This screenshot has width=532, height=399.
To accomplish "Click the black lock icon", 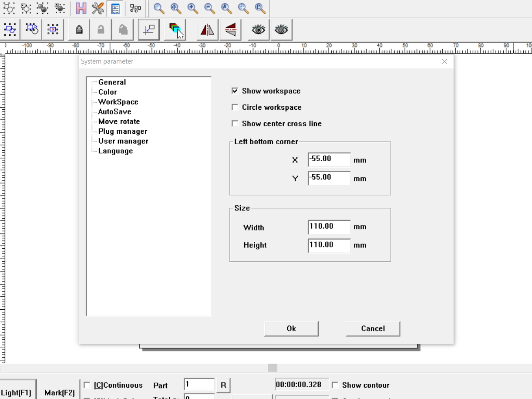I will click(79, 30).
